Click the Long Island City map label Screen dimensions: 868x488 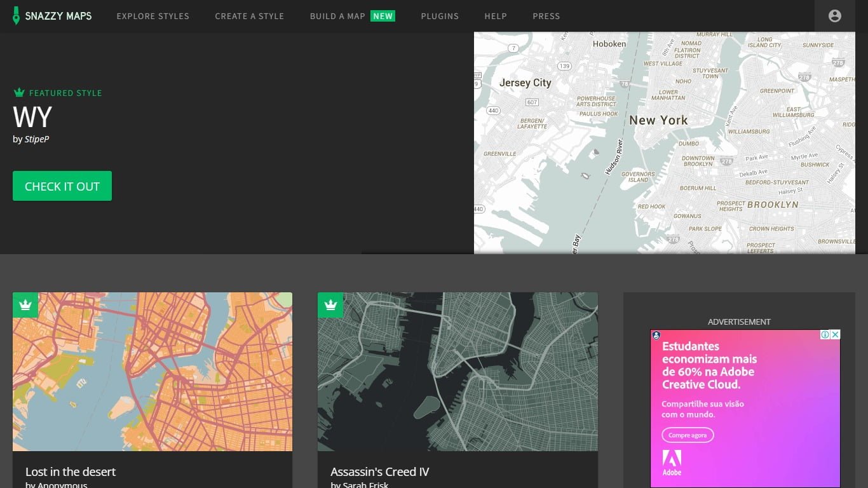click(x=764, y=42)
